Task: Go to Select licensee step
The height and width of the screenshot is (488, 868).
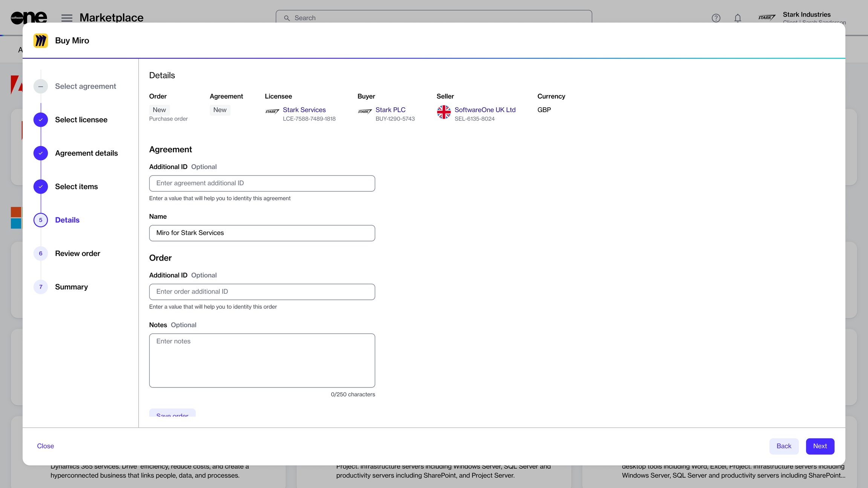Action: pyautogui.click(x=81, y=120)
